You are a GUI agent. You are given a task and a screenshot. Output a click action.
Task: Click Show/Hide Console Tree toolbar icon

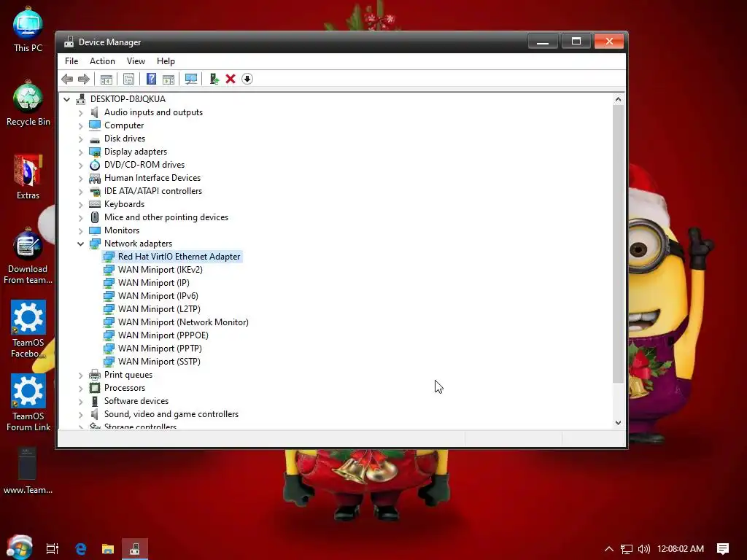(107, 79)
